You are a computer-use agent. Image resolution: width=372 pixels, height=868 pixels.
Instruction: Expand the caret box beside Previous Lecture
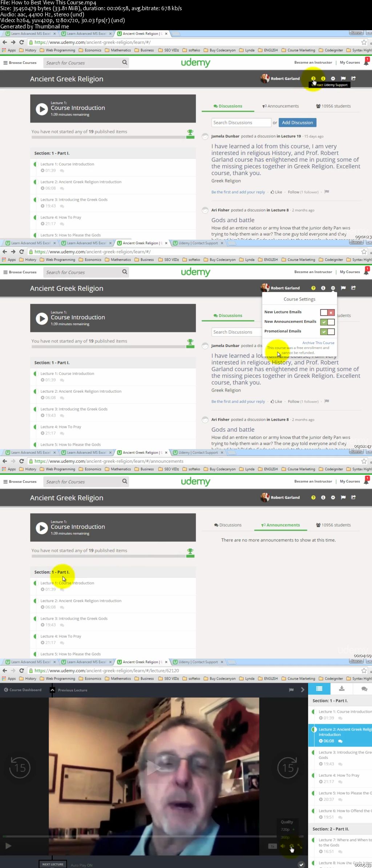52,690
